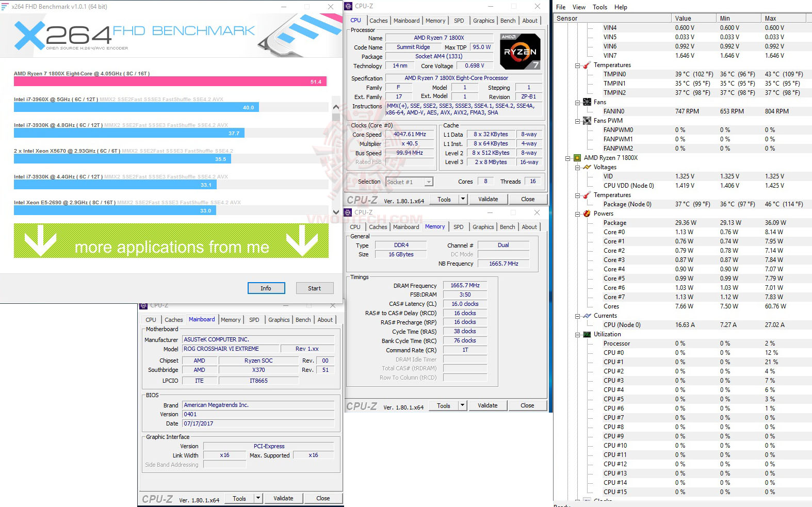The height and width of the screenshot is (507, 812).
Task: Click title bar icon of CPU-Z Memory window
Action: click(348, 212)
